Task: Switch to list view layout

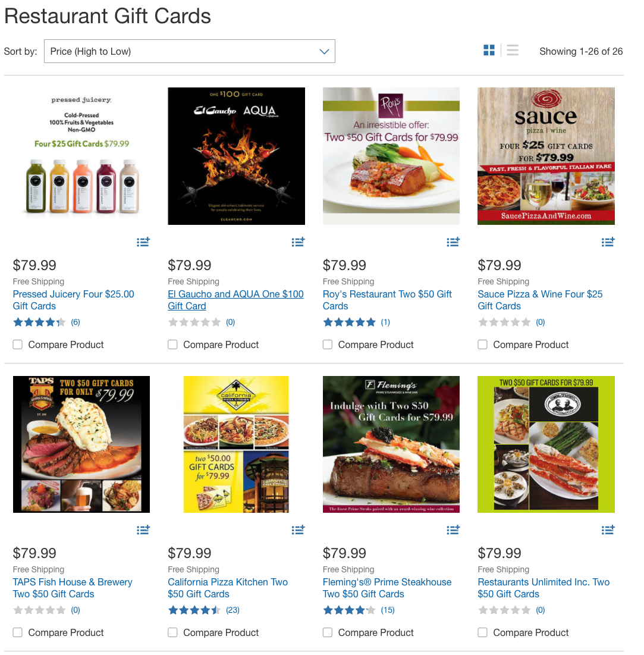Action: [513, 51]
